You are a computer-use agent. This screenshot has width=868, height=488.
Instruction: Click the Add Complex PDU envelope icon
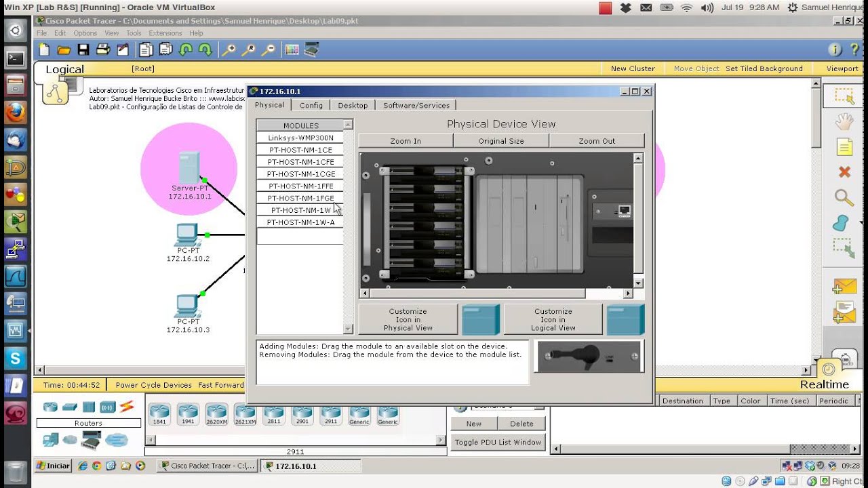tap(844, 312)
